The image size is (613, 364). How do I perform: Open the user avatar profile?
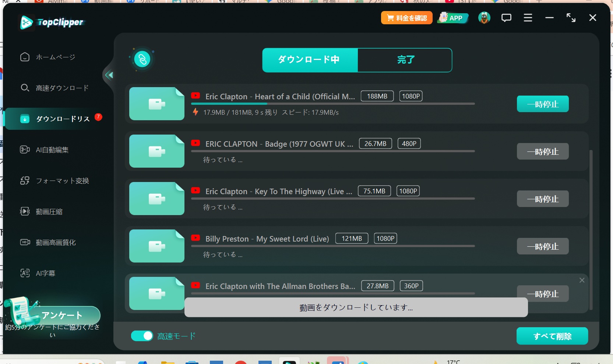click(484, 18)
